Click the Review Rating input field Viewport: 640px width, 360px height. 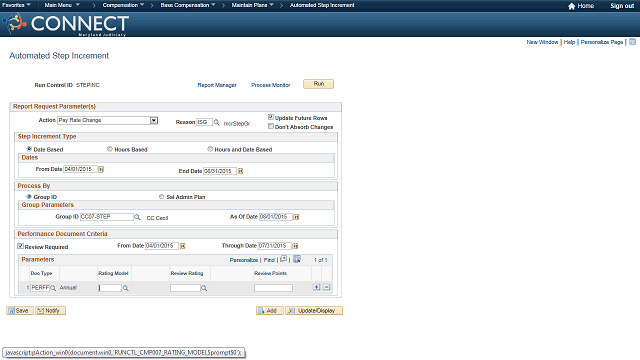(x=185, y=288)
